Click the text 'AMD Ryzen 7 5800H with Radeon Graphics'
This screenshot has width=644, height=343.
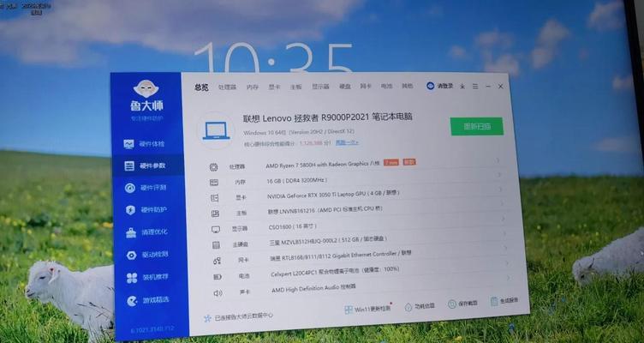coord(317,165)
